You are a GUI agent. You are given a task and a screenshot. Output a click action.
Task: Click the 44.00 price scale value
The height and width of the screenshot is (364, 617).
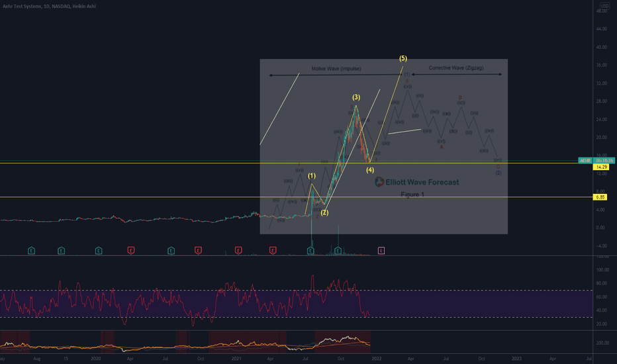[601, 29]
